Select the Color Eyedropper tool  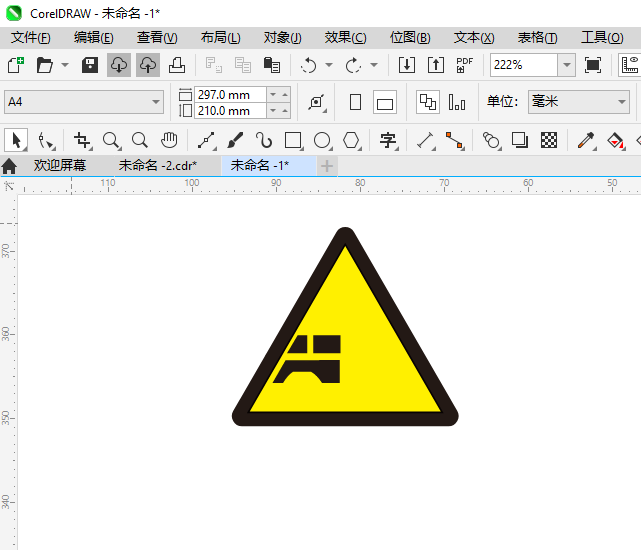[586, 141]
